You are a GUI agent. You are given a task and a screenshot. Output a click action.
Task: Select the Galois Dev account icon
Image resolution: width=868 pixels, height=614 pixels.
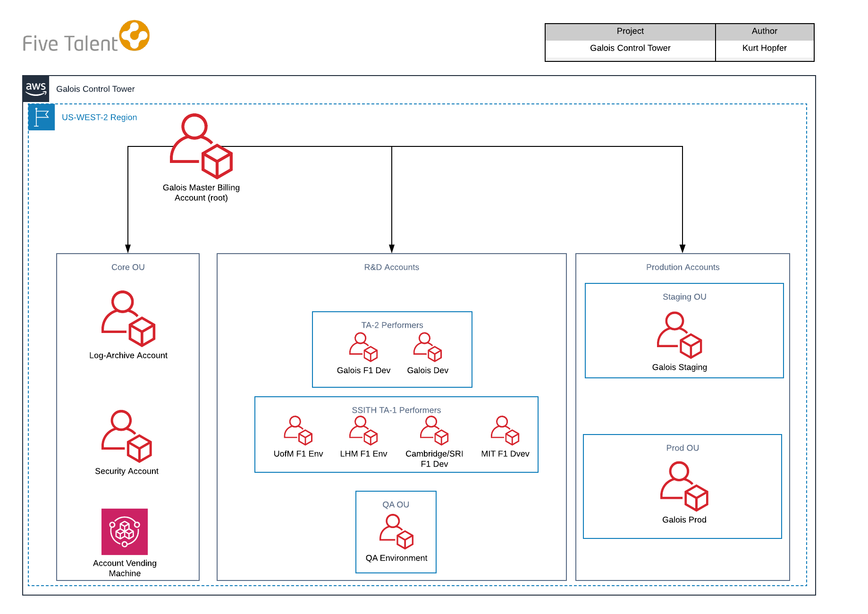click(x=428, y=348)
